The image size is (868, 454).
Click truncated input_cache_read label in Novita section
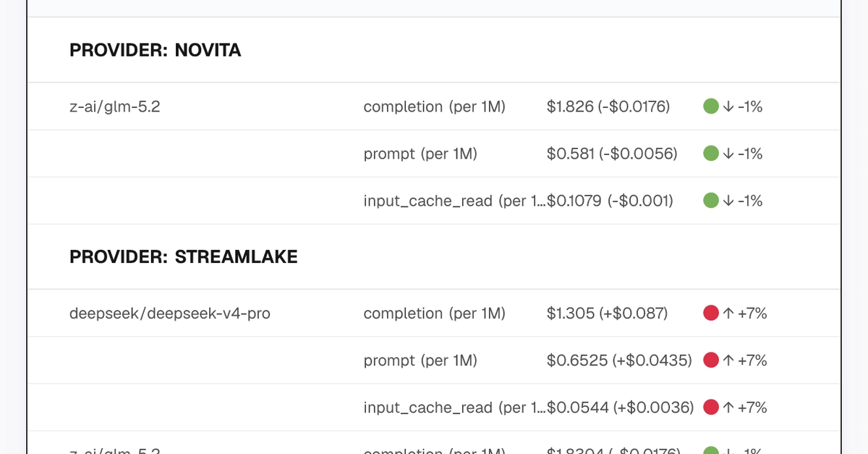[x=455, y=201]
